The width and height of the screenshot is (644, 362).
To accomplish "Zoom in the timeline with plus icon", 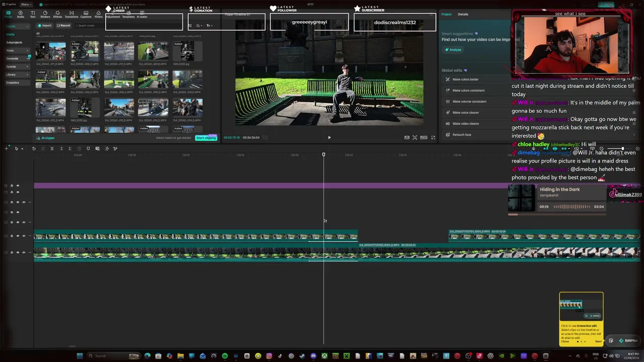I will click(x=637, y=149).
